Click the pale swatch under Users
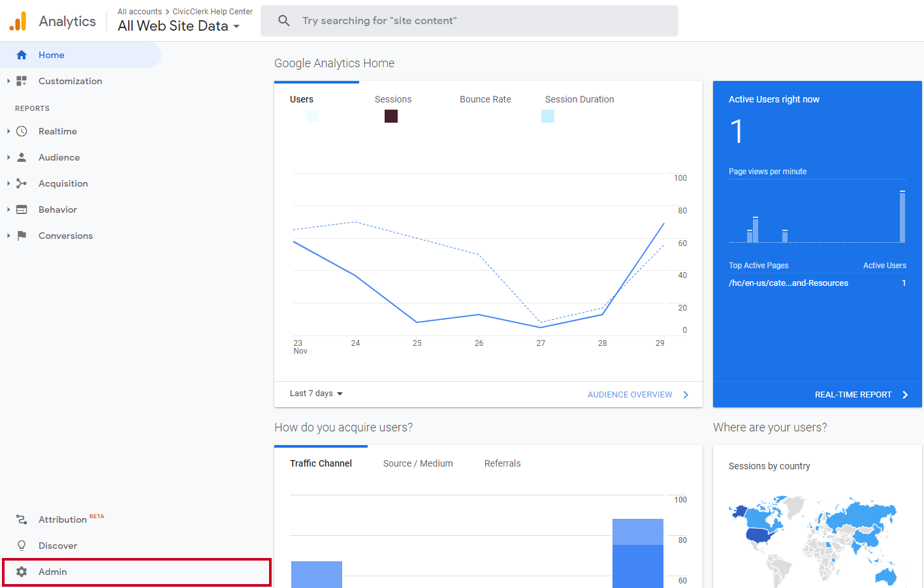This screenshot has height=588, width=924. (313, 116)
